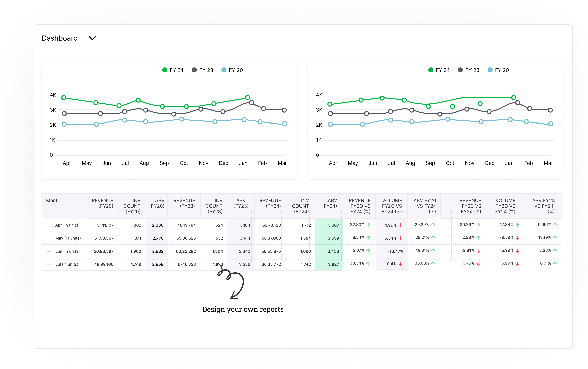This screenshot has width=588, height=369.
Task: Click FY 20 legend dot in right chart
Action: pyautogui.click(x=490, y=70)
